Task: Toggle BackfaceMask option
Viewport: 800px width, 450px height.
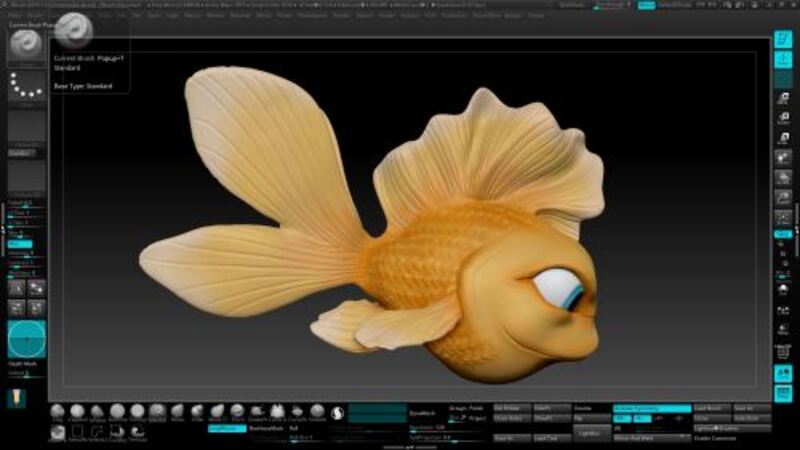Action: [266, 429]
